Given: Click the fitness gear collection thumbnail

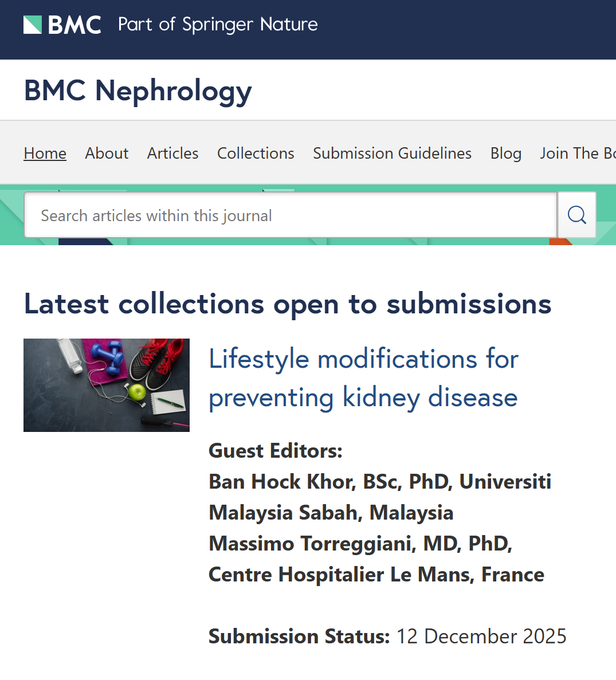Looking at the screenshot, I should [106, 385].
